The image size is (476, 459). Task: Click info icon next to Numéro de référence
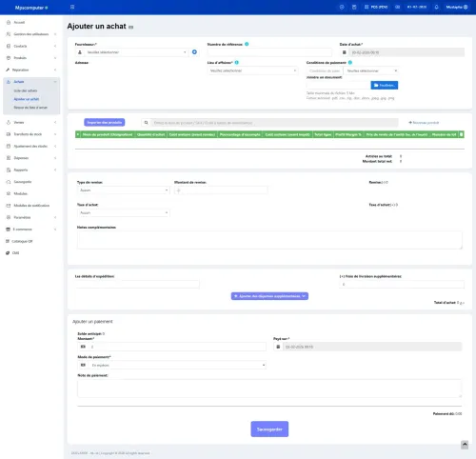tap(247, 44)
